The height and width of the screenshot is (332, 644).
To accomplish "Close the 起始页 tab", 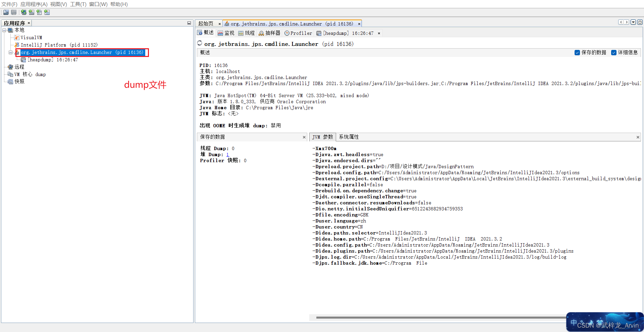I will pos(220,24).
